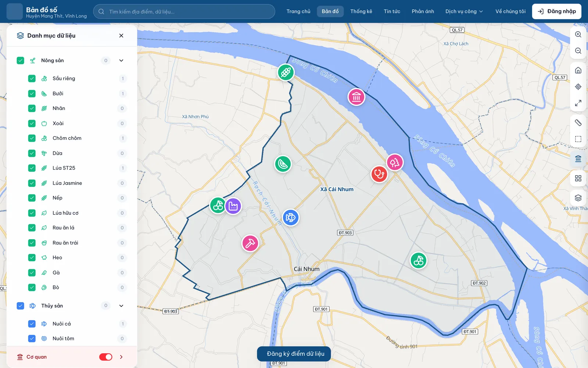Screen dimensions: 588x368
Task: Click the Bản đồ số site logo
Action: [x=15, y=11]
